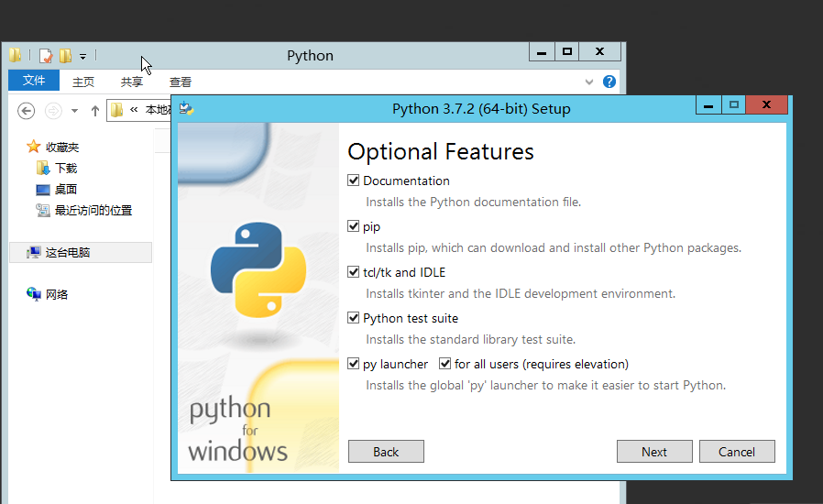Toggle the py launcher checkbox
The image size is (823, 504).
coord(353,364)
